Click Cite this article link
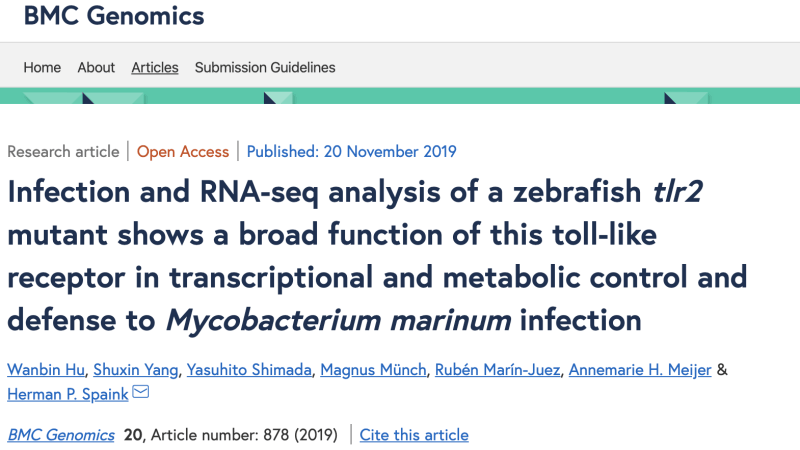This screenshot has width=800, height=450. tap(414, 435)
